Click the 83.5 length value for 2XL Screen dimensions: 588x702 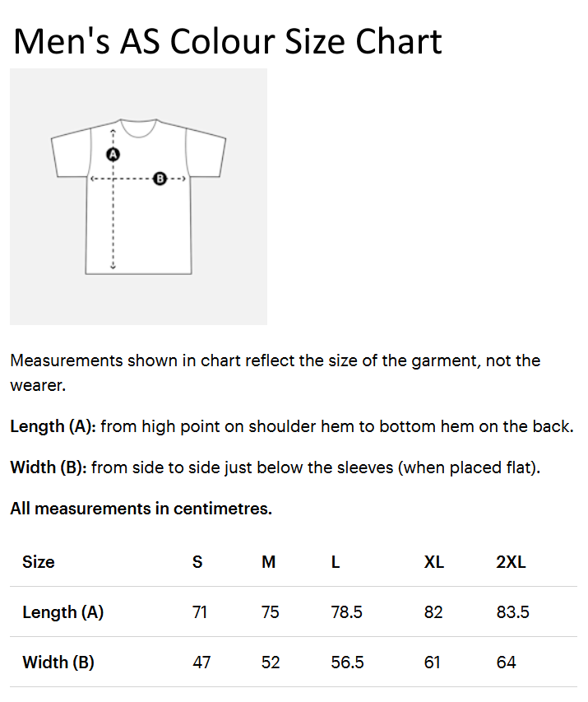click(512, 612)
